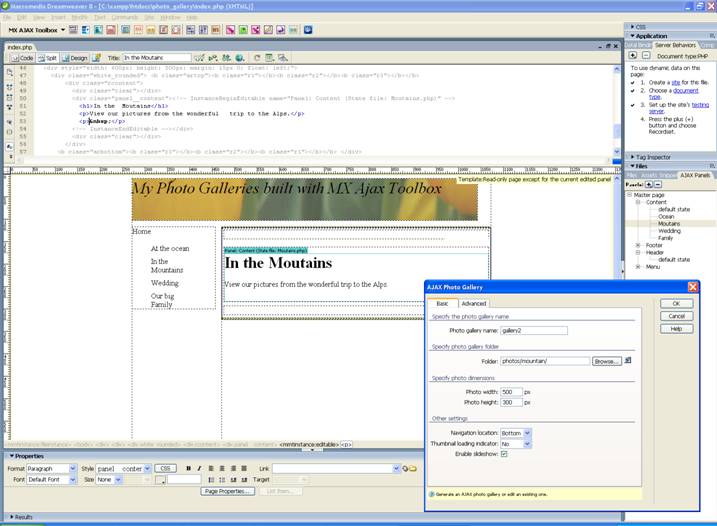Click the live data view icon beside Design

(x=96, y=58)
